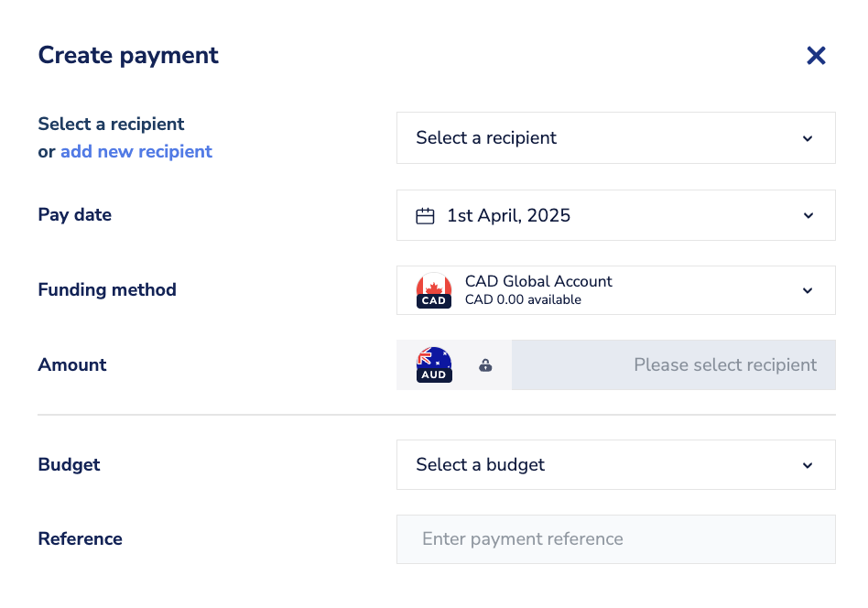Click the Funding method chevron arrow
Screen dimensions: 868x608
pyautogui.click(x=808, y=290)
